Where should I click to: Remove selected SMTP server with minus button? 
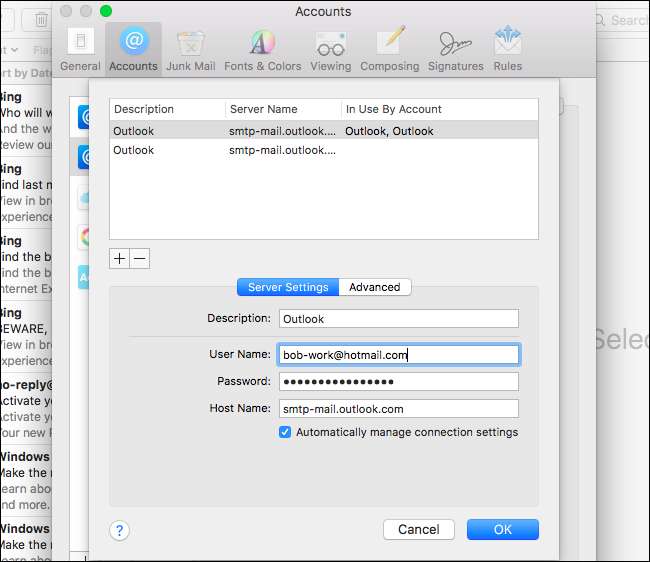pyautogui.click(x=140, y=259)
